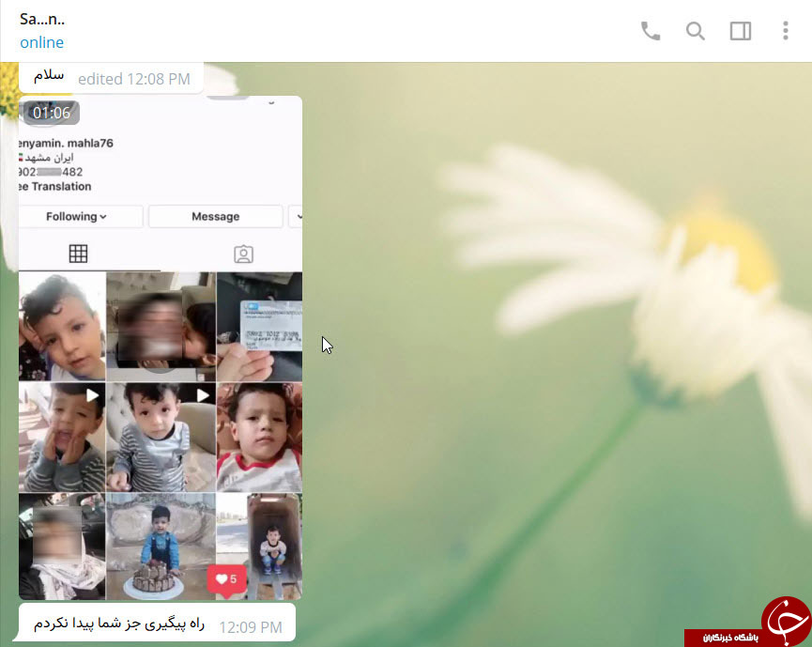The image size is (812, 647).
Task: Play the striped shirt toddler video
Action: coord(161,438)
